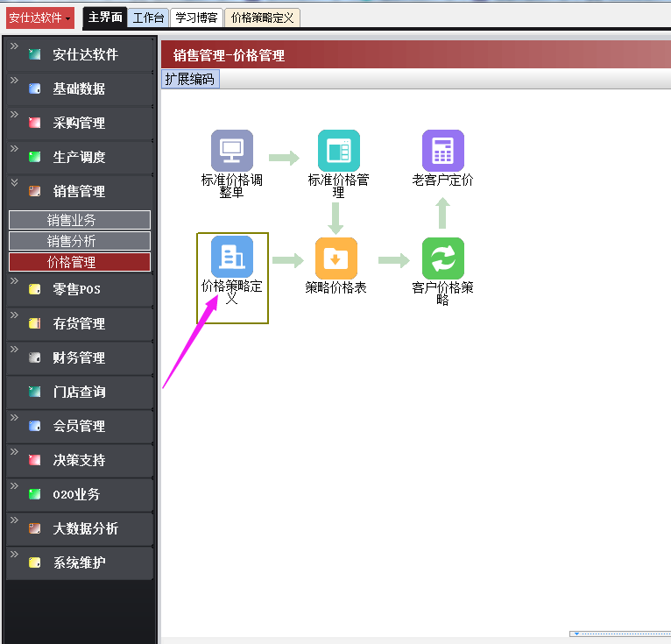Screen dimensions: 671x644
Task: Expand the 会员管理 chevron
Action: click(14, 418)
